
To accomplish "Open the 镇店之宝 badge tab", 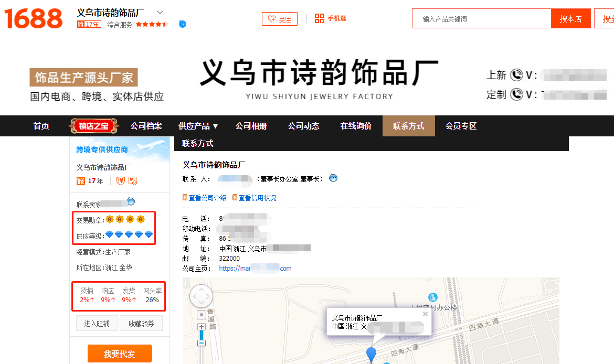I will click(93, 126).
